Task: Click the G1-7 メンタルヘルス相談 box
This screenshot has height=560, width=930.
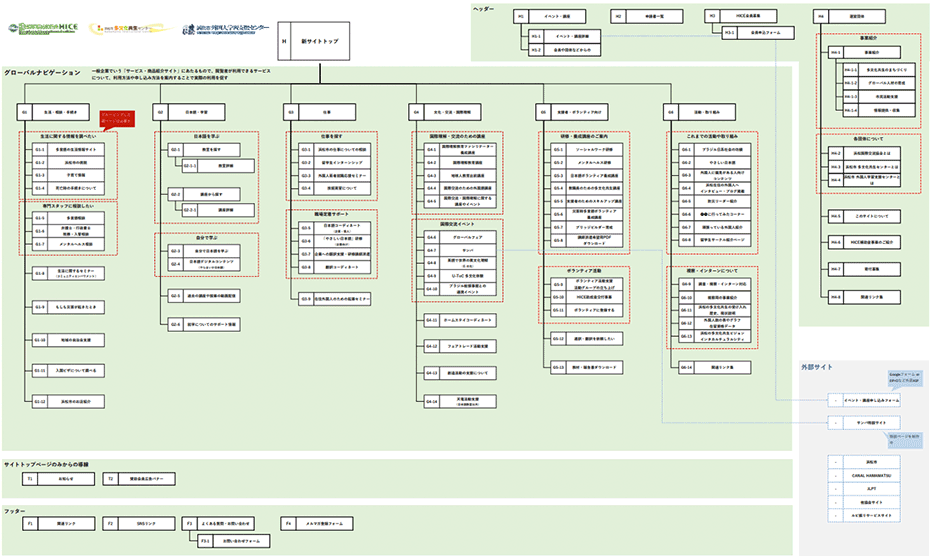Action: pyautogui.click(x=68, y=243)
